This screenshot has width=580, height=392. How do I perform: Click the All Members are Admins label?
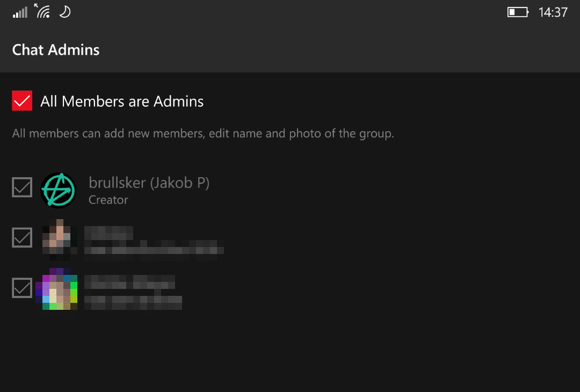[x=122, y=101]
